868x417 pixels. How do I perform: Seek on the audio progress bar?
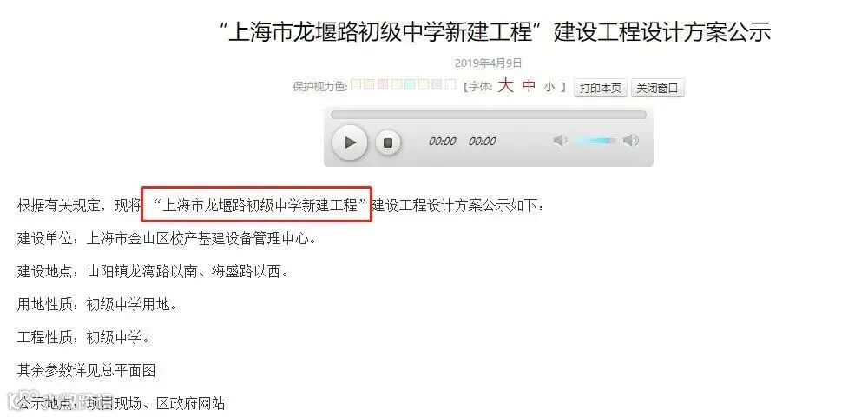488,115
